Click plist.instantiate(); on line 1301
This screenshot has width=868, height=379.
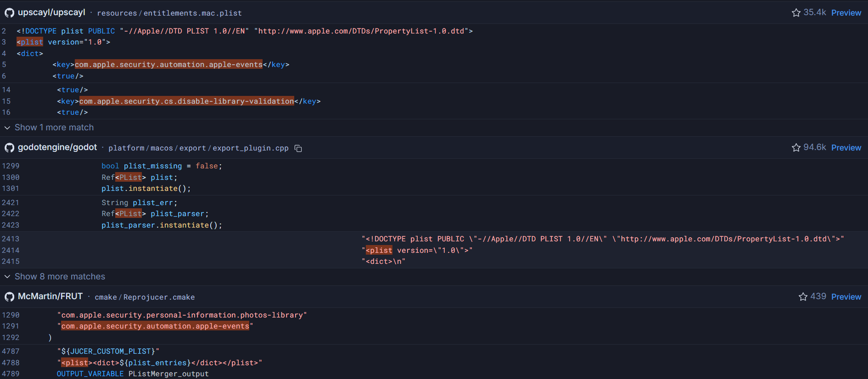[146, 189]
